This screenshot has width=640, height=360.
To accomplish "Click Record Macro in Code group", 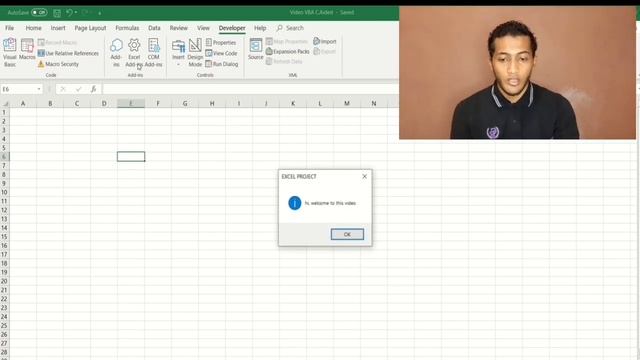I will pyautogui.click(x=57, y=42).
